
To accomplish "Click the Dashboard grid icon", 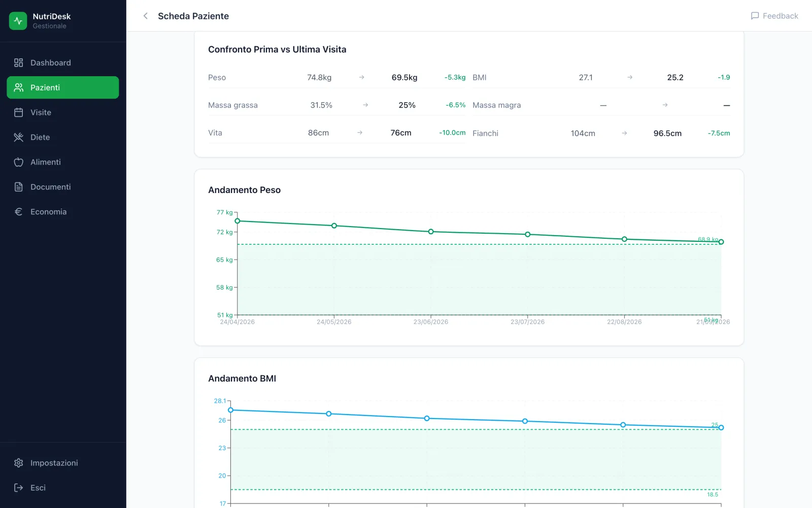I will click(19, 62).
